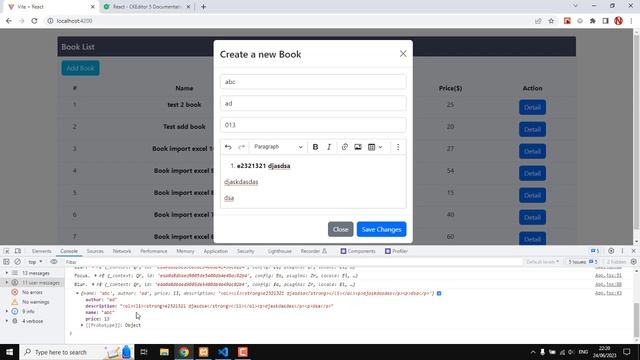
Task: Select the No warnings filter
Action: click(x=36, y=302)
